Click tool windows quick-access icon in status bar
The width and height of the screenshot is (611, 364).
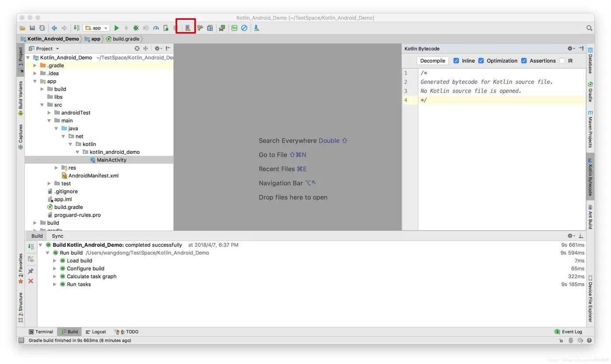coord(21,340)
